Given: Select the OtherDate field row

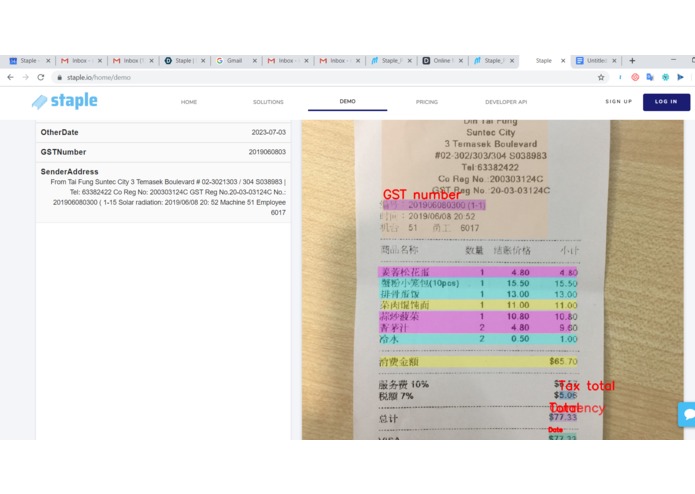Looking at the screenshot, I should (x=163, y=132).
